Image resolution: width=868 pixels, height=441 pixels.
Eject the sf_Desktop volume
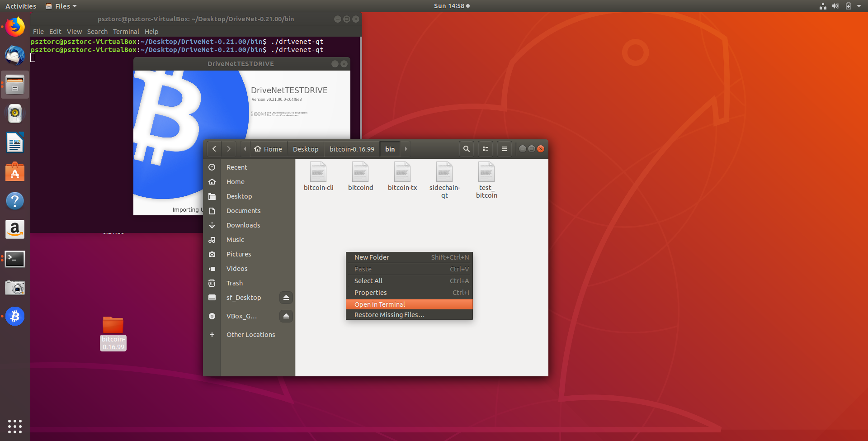coord(286,298)
